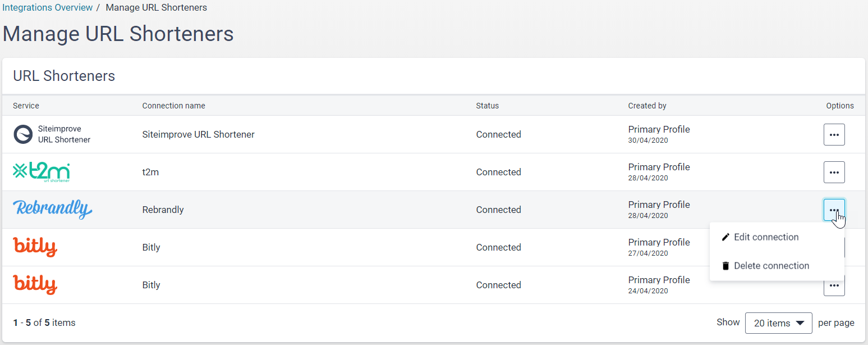Click the first bitly logo
This screenshot has width=868, height=345.
coord(35,247)
